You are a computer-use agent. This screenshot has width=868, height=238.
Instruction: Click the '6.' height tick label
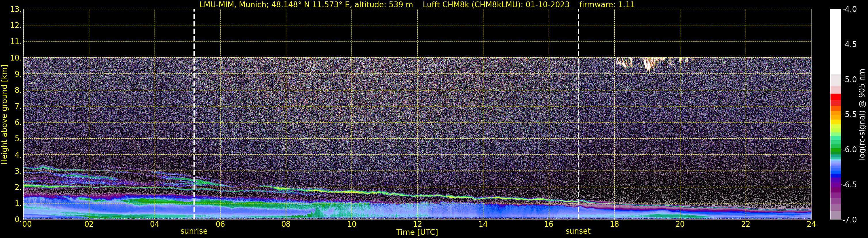pyautogui.click(x=18, y=122)
